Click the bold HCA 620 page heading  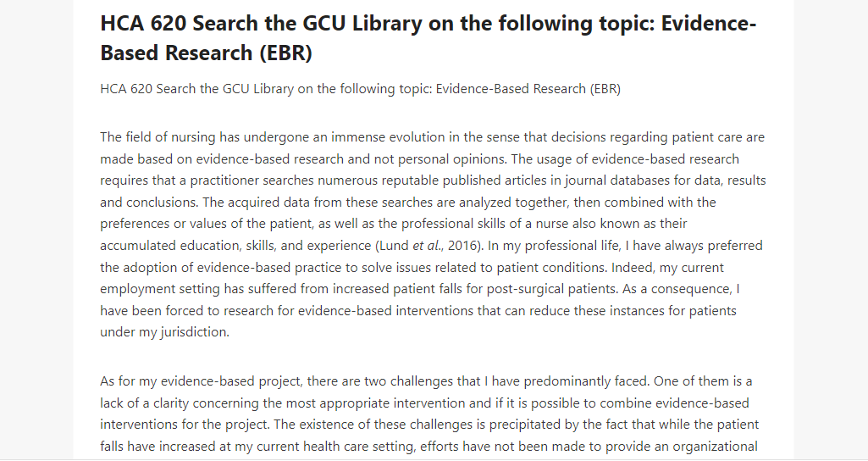coord(428,38)
